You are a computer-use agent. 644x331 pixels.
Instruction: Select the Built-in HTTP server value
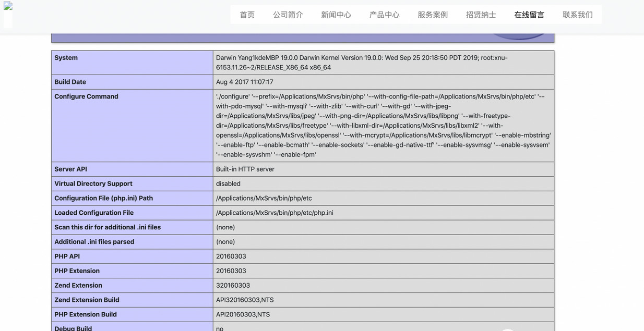click(245, 169)
